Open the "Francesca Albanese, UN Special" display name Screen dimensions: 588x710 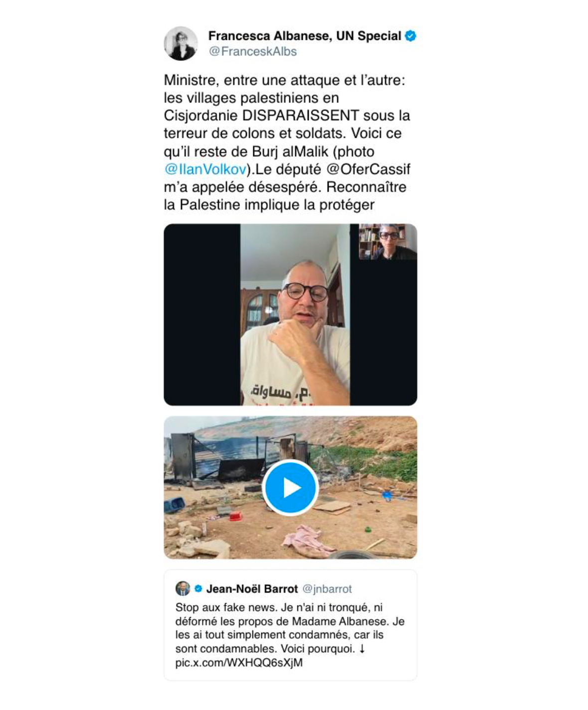[x=304, y=36]
